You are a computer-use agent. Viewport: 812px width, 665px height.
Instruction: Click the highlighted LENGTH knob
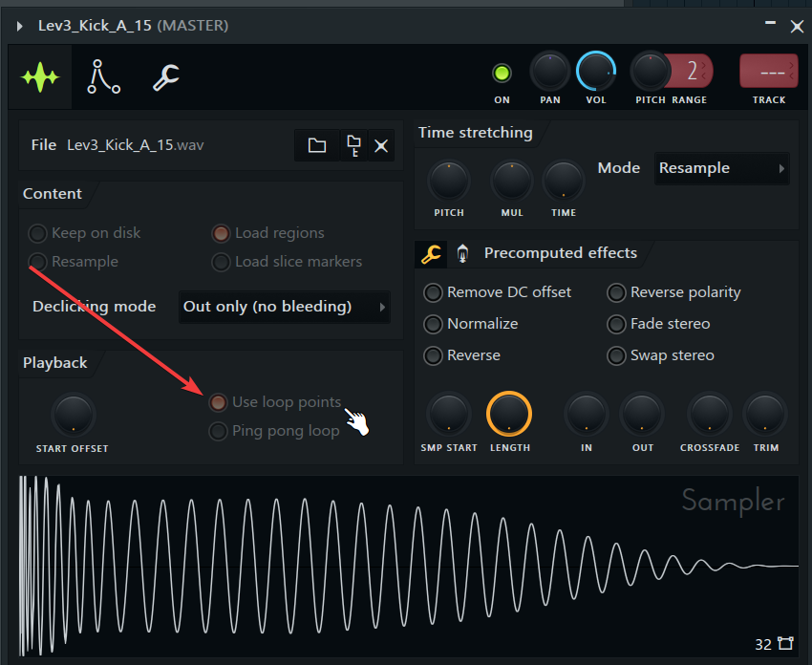(509, 413)
